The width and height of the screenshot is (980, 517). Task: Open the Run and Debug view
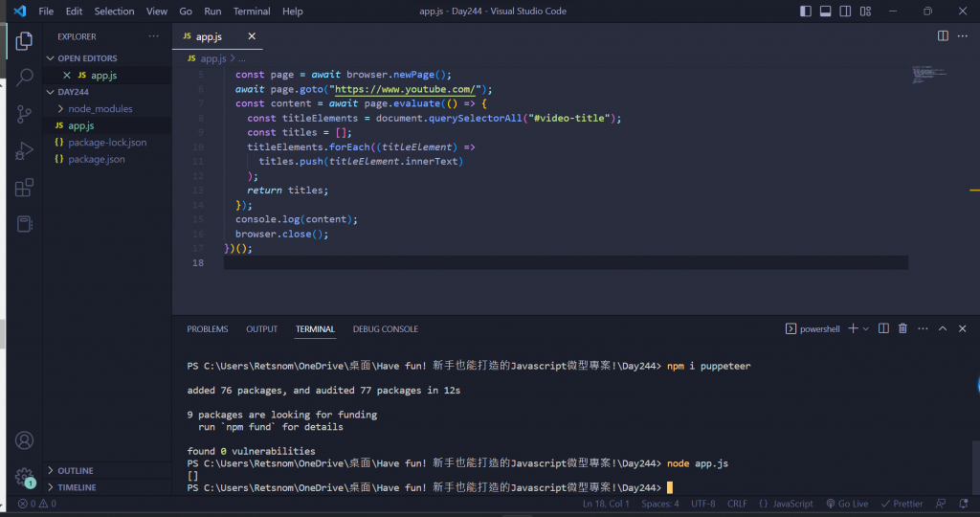24,150
